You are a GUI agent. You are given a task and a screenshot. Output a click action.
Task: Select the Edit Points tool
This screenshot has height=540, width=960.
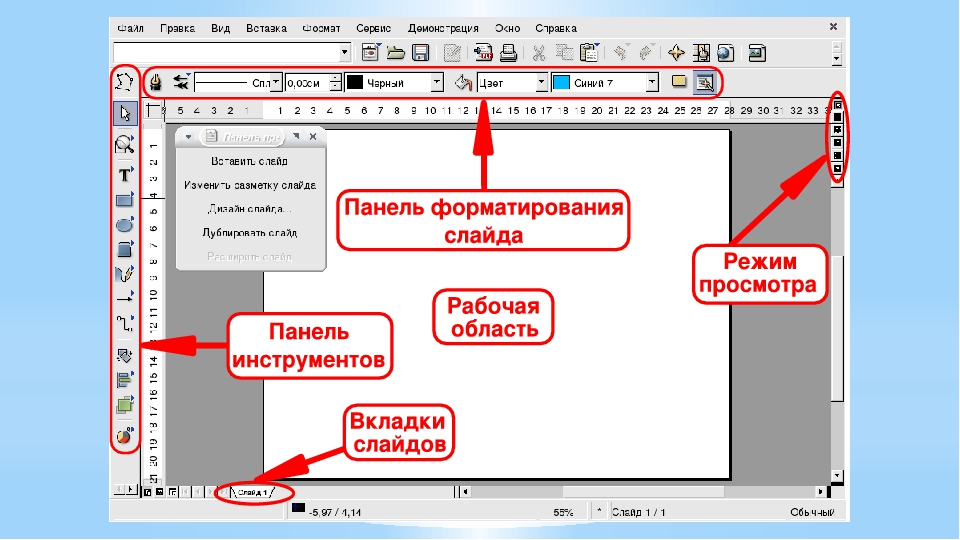(124, 81)
